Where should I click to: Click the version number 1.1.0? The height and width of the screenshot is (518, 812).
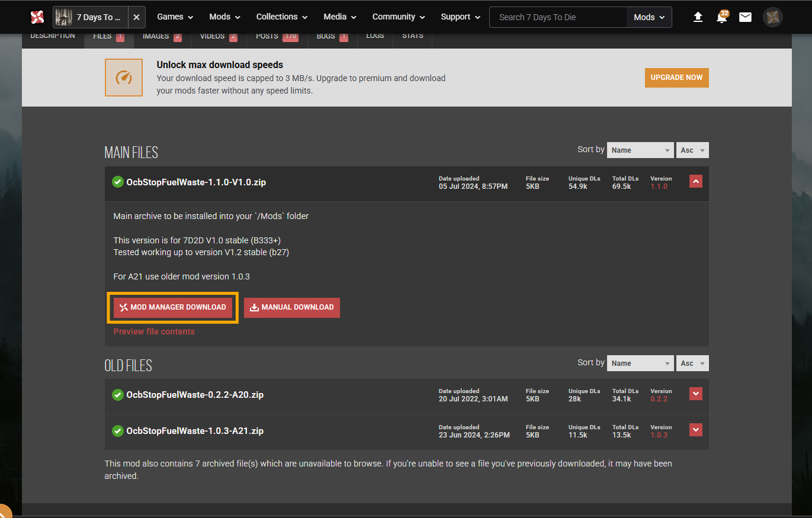coord(659,186)
